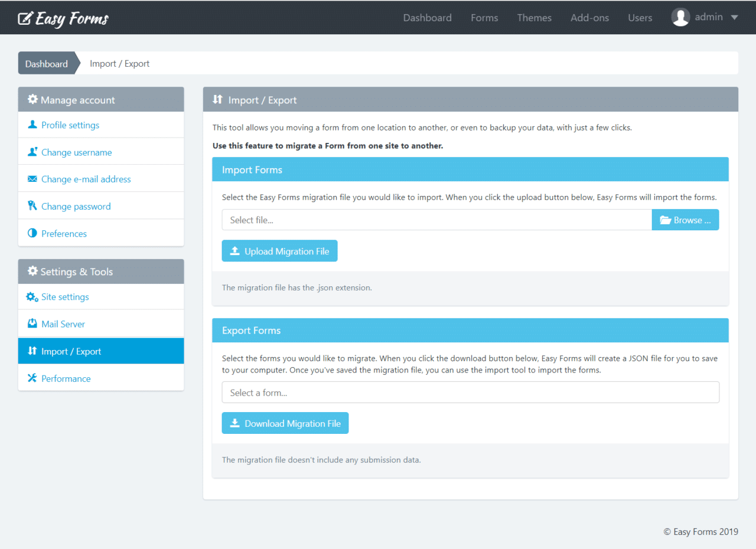Click the wrench icon beside Performance
Screen dimensions: 756x549
[32, 378]
